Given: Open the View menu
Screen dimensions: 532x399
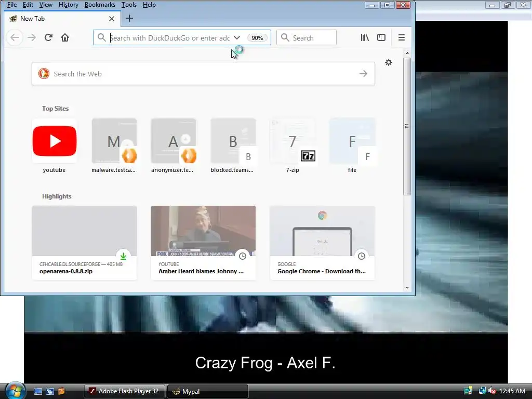Looking at the screenshot, I should pyautogui.click(x=46, y=5).
